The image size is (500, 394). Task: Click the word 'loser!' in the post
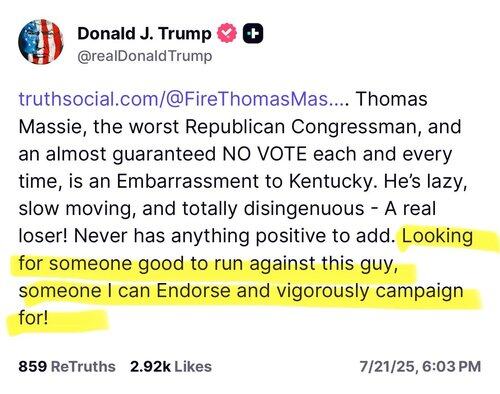[43, 236]
